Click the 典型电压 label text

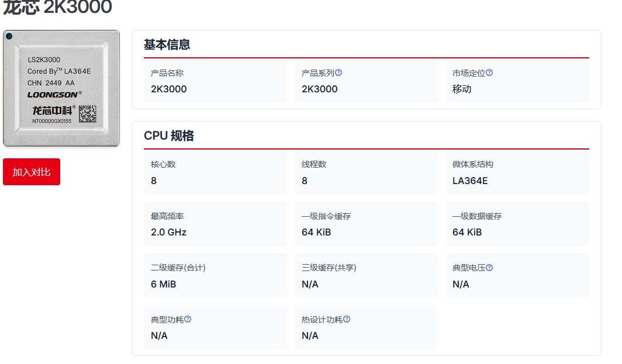tap(468, 268)
